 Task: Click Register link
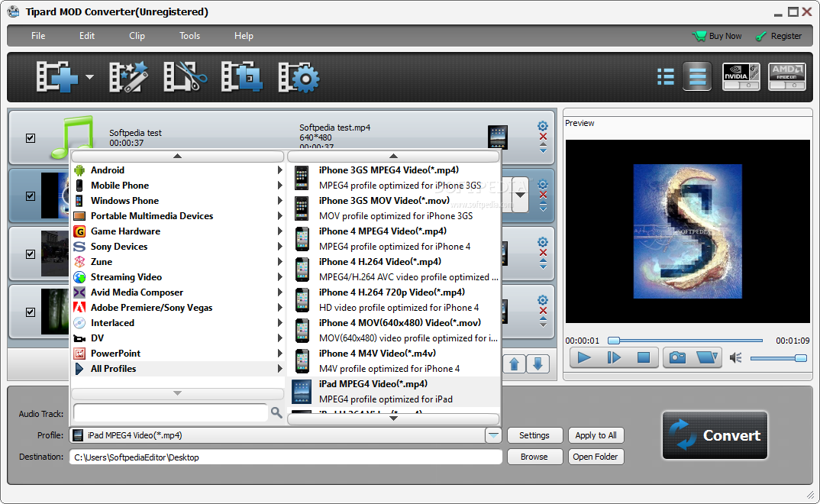779,36
